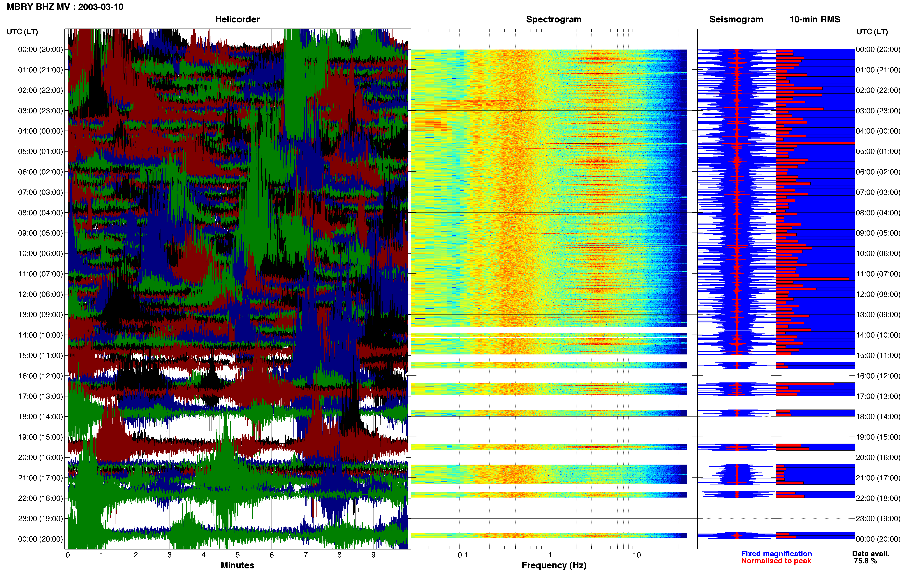Click left time label '15:00 (11:00)'
Viewport: 924px width, 578px height.
coord(41,356)
